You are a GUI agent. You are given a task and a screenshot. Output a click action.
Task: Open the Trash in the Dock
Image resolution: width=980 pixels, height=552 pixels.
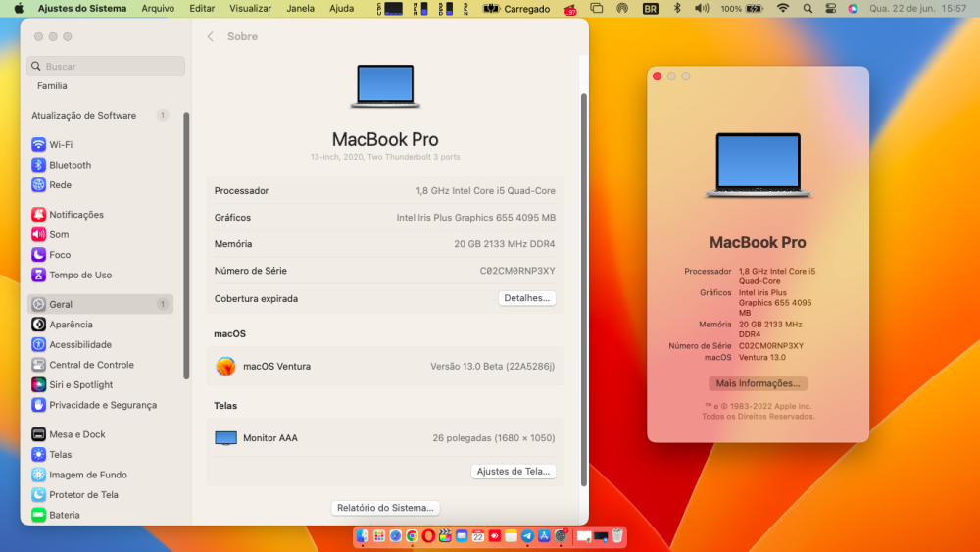(617, 535)
